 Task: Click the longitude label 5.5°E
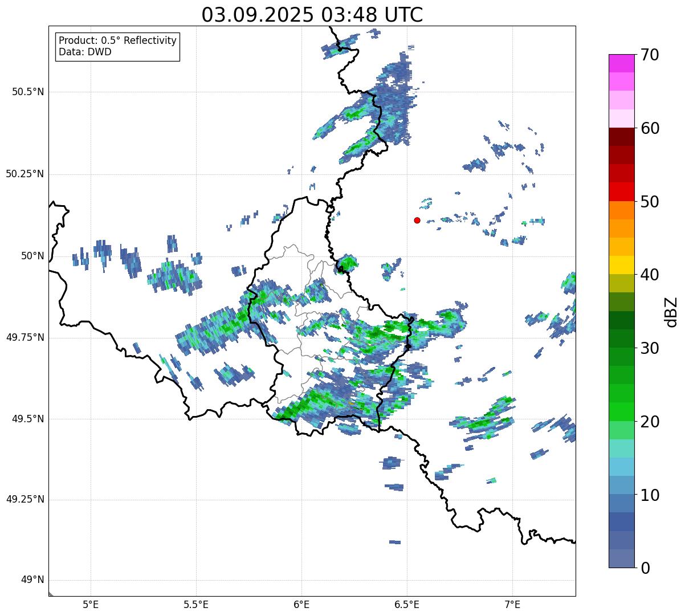coord(196,604)
